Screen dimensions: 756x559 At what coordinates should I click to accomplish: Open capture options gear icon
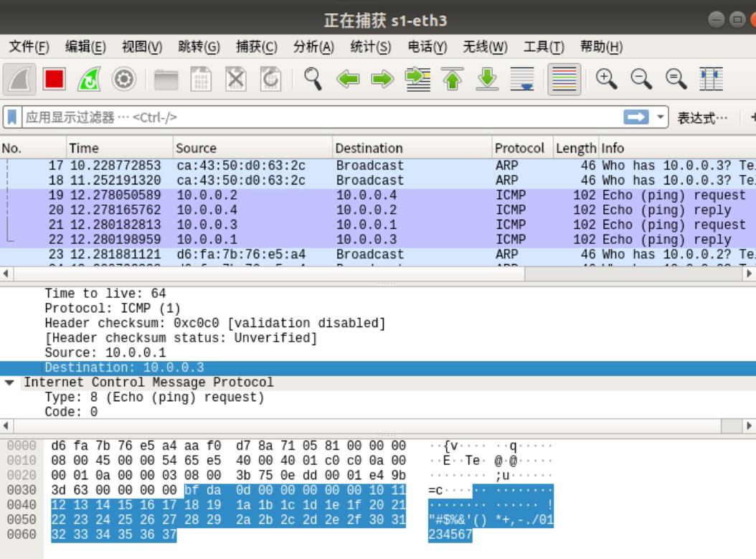tap(124, 79)
